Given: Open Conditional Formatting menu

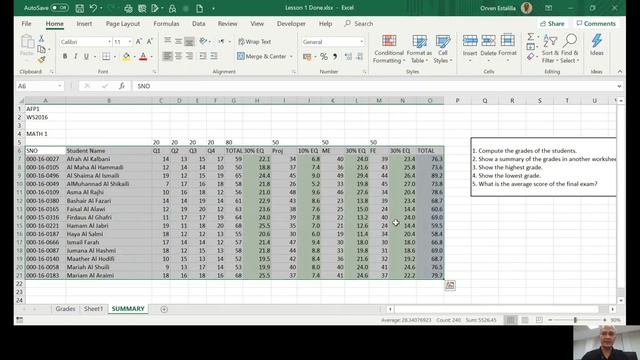Looking at the screenshot, I should click(389, 49).
